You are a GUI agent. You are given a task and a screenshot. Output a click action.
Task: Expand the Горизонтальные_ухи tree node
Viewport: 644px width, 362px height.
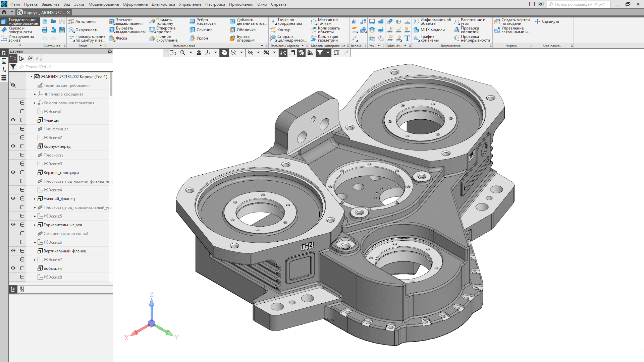coord(35,225)
